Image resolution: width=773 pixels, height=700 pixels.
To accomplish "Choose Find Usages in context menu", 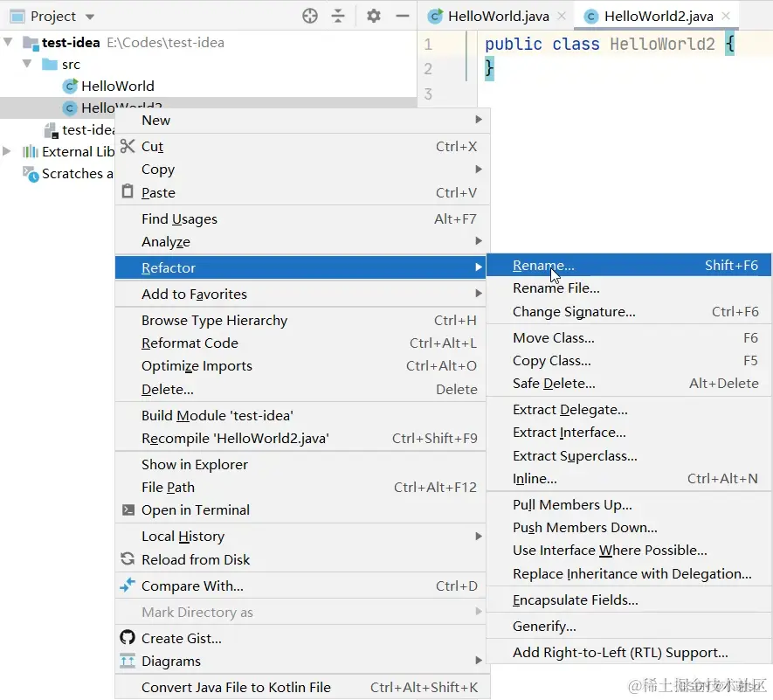I will pyautogui.click(x=303, y=218).
